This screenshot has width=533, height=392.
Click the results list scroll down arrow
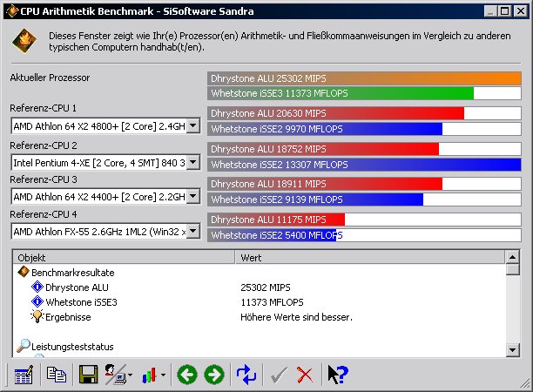click(513, 349)
